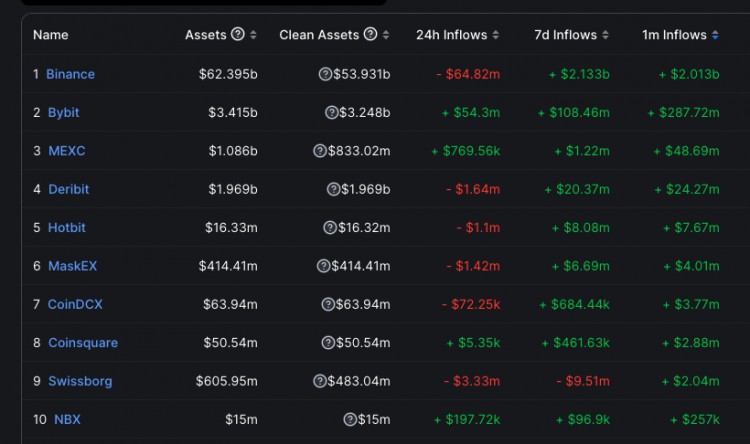This screenshot has width=750, height=444.
Task: Click question mark icon beside Bybit clean assets
Action: 331,113
